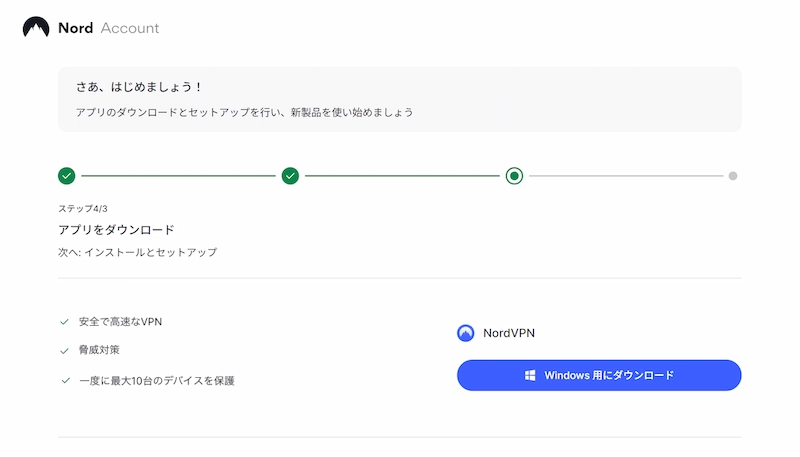Click the banner subtitle about アプリのダウンロード
Image resolution: width=800 pixels, height=457 pixels.
pyautogui.click(x=244, y=112)
